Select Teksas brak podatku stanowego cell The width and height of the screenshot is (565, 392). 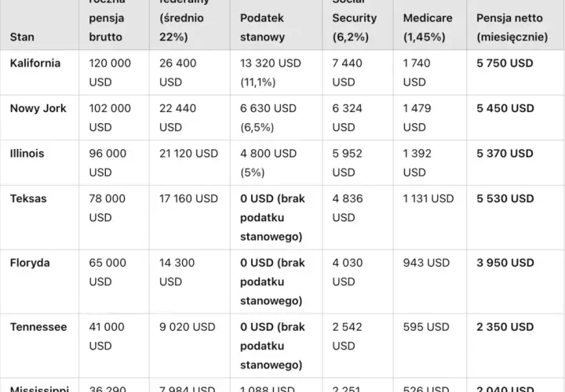tap(272, 218)
